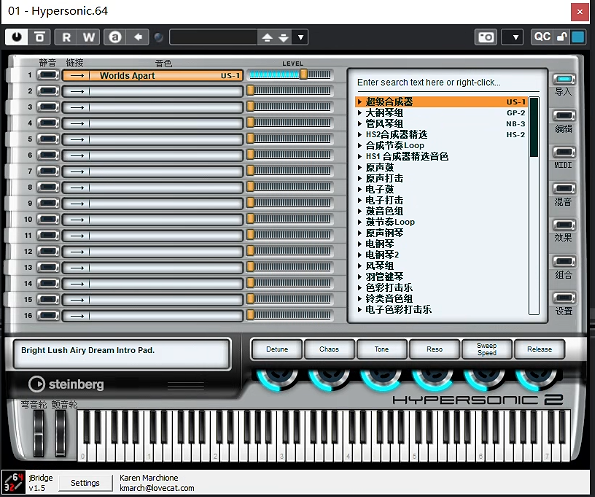Mute channel 12
Screen dimensions: 595x497
[48, 252]
